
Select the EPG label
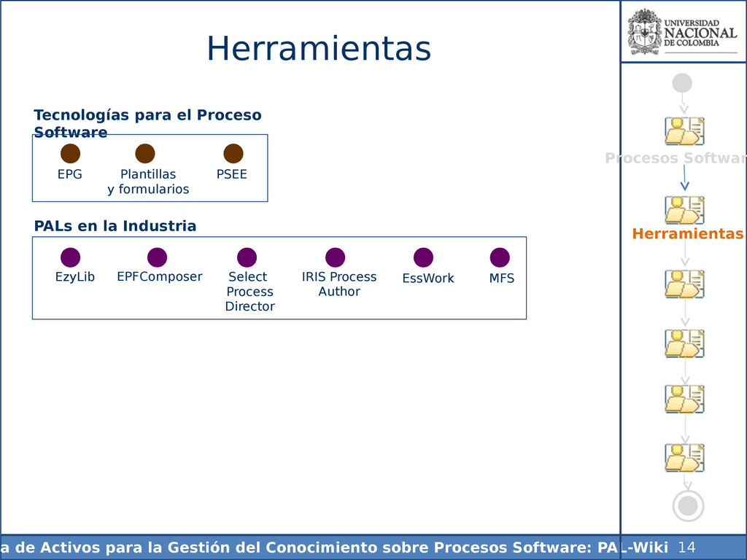(x=69, y=174)
